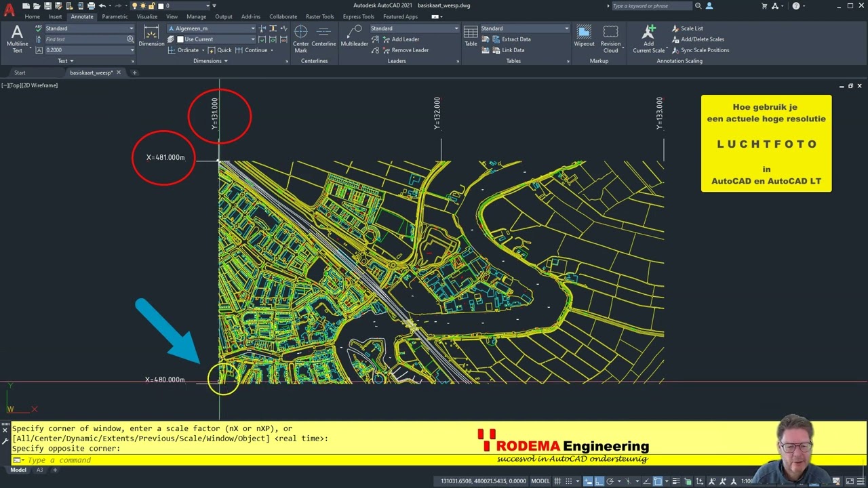The height and width of the screenshot is (488, 868).
Task: Toggle object snap tracking in status bar
Action: pos(647,481)
